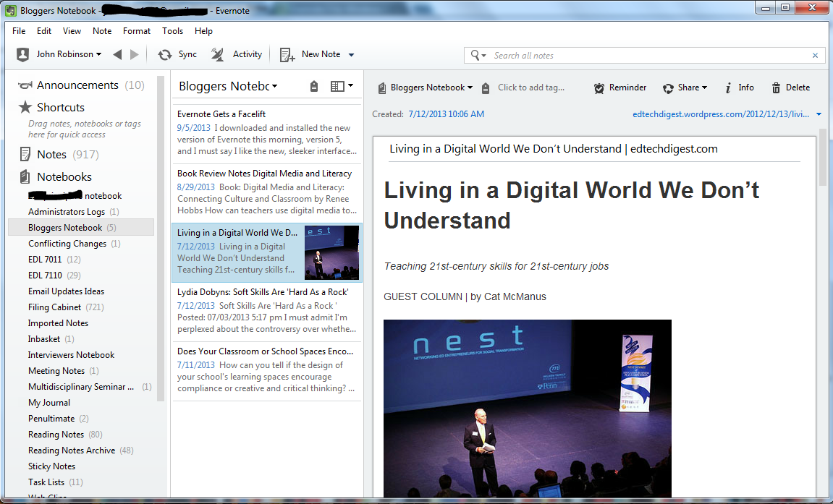833x504 pixels.
Task: Open the Tools menu
Action: click(173, 31)
